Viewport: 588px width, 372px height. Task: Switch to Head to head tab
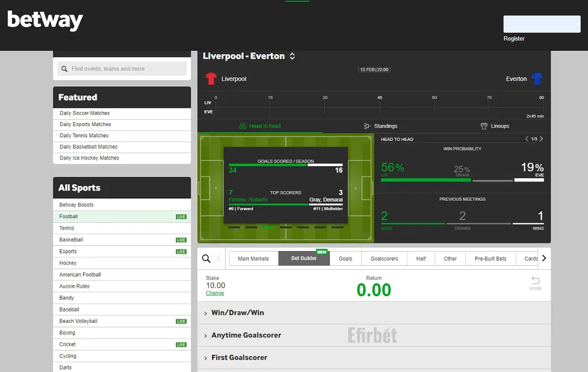pos(260,126)
